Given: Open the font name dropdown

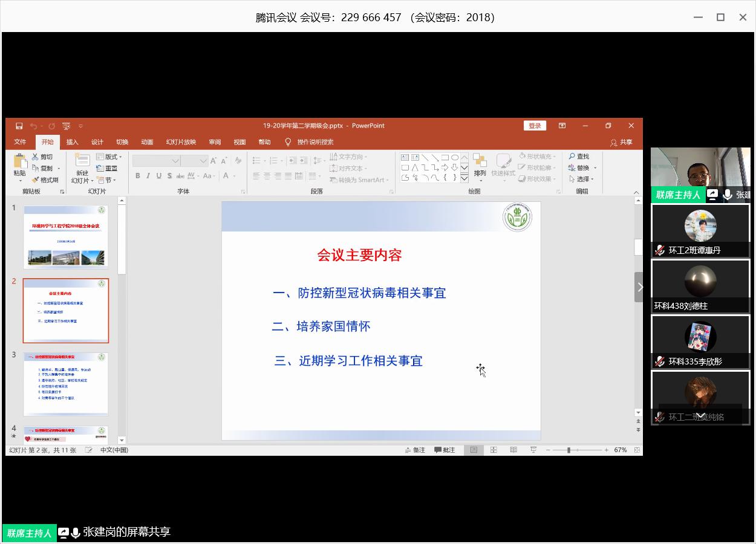Looking at the screenshot, I should click(x=175, y=161).
